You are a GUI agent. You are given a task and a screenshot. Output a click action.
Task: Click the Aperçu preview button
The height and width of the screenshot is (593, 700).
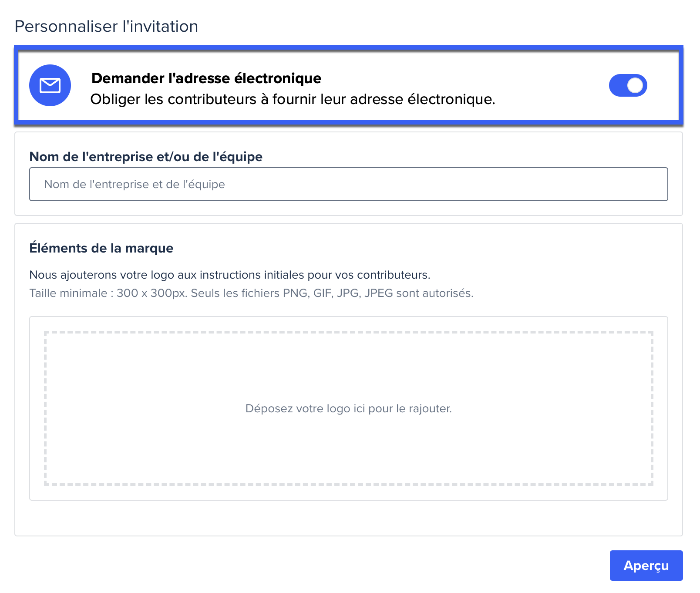click(x=646, y=565)
